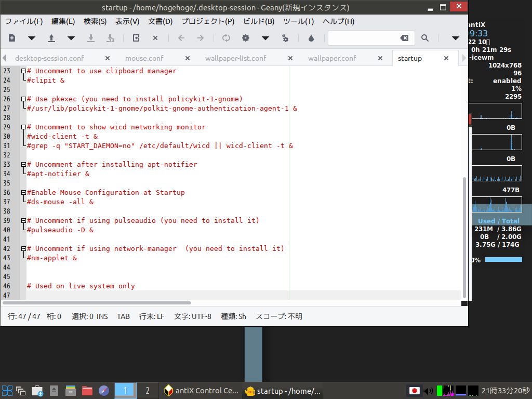This screenshot has width=532, height=399.
Task: Click the Compile toolbar icon
Action: click(227, 38)
